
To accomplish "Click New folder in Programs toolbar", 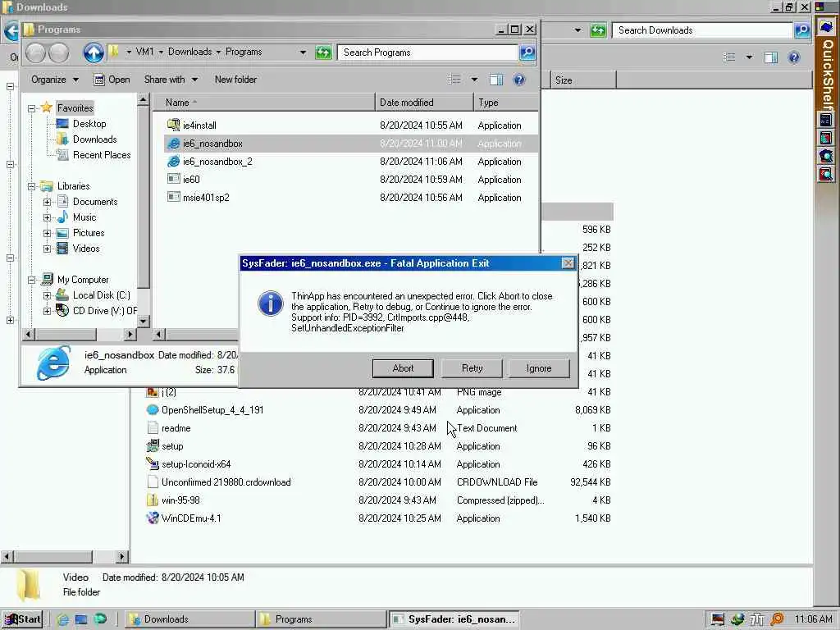I will 235,80.
